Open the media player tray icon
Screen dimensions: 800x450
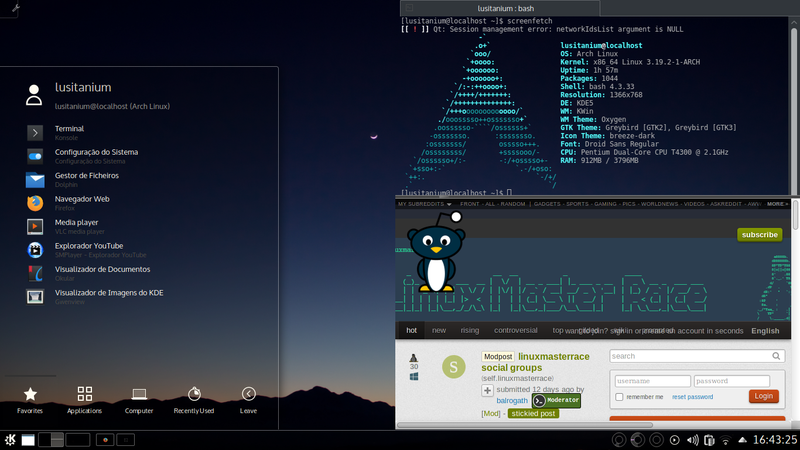[674, 440]
